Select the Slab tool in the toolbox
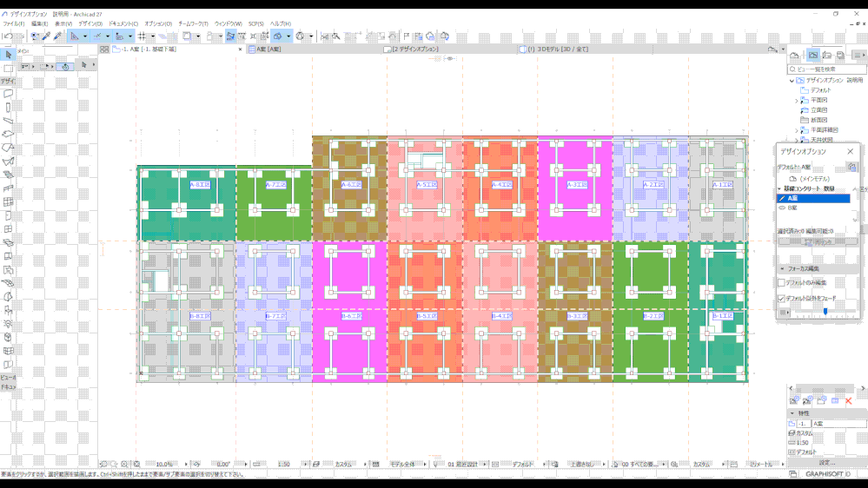 (x=9, y=135)
